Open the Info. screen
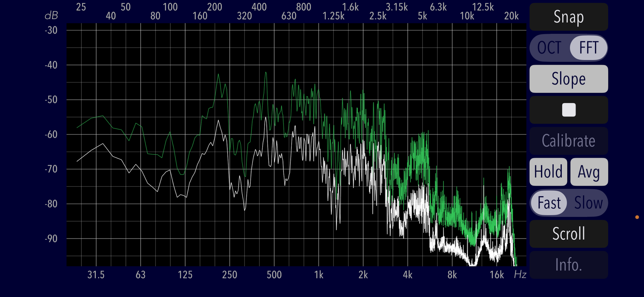 [x=568, y=265]
